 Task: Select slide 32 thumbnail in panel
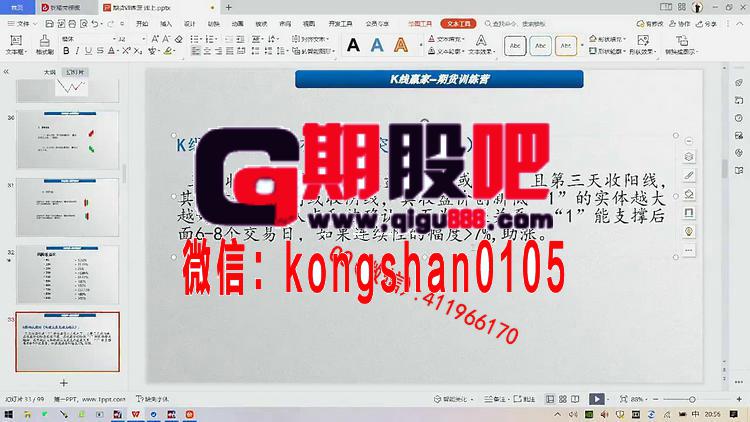[68, 275]
